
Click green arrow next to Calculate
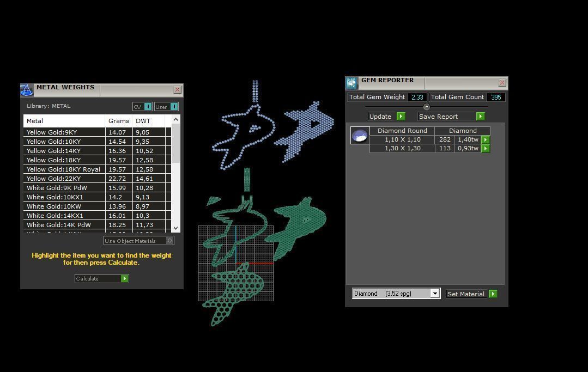click(125, 279)
